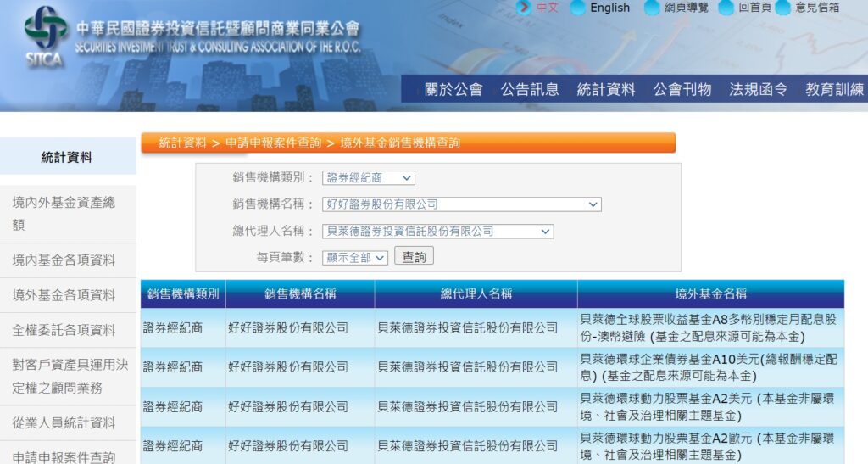Viewport: 868px width, 464px height.
Task: Click the blue bullet beside 回首頁
Action: coord(726,7)
